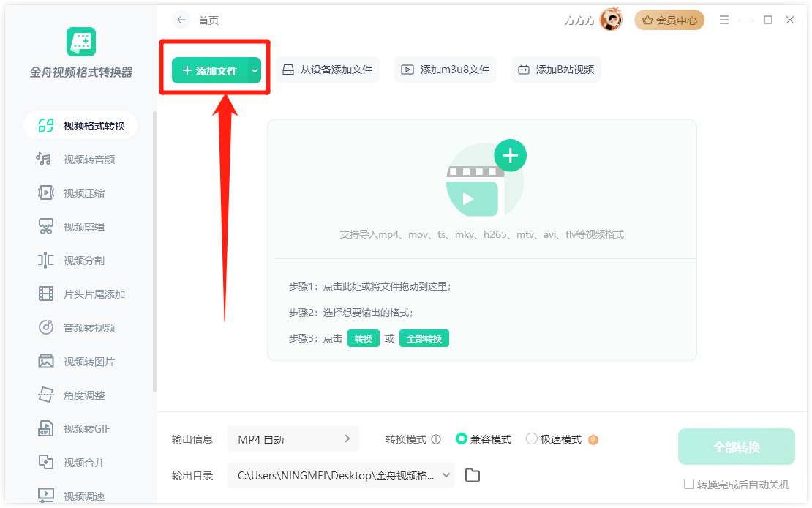Click the 角度调整 rotate icon
The height and width of the screenshot is (508, 812).
[x=46, y=395]
